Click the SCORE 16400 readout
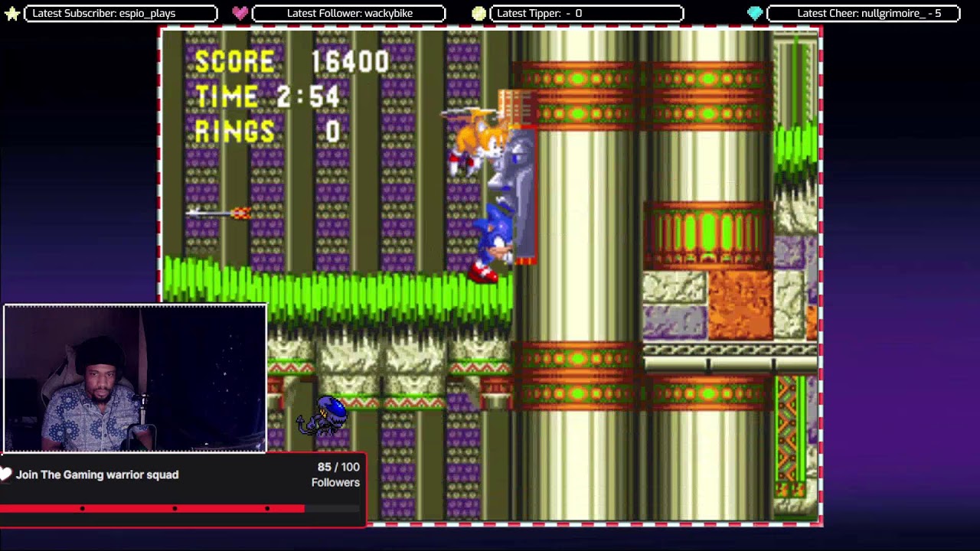This screenshot has height=551, width=980. (292, 61)
